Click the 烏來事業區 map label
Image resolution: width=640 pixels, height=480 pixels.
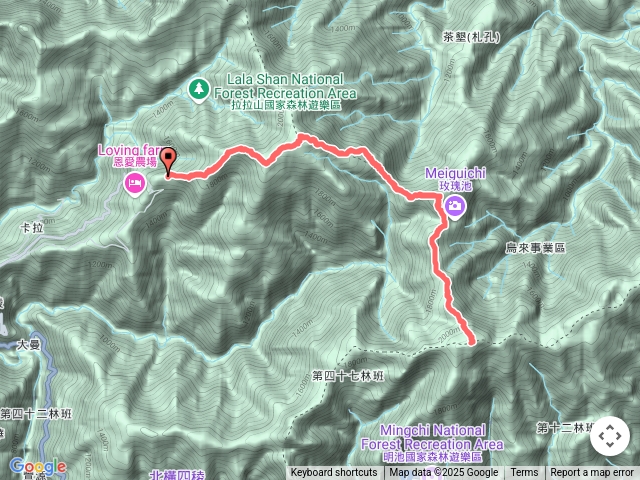pos(535,247)
